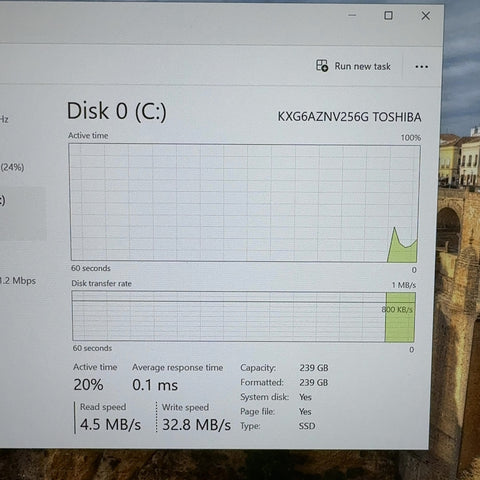Maximize the Task Manager window
Viewport: 480px width, 480px height.
tap(388, 15)
